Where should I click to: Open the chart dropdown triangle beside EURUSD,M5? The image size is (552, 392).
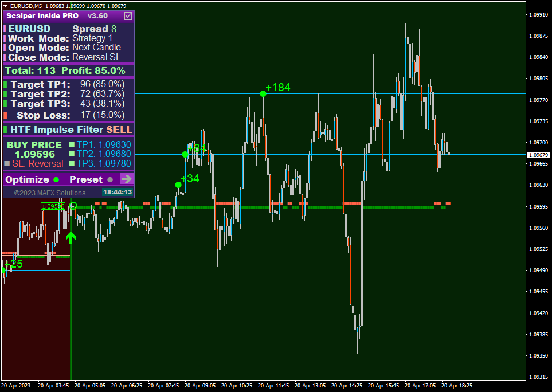(x=5, y=6)
